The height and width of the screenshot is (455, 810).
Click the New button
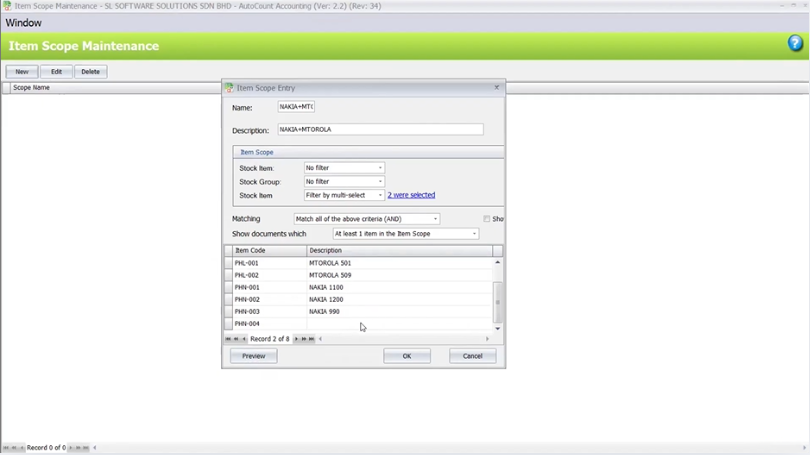coord(22,72)
